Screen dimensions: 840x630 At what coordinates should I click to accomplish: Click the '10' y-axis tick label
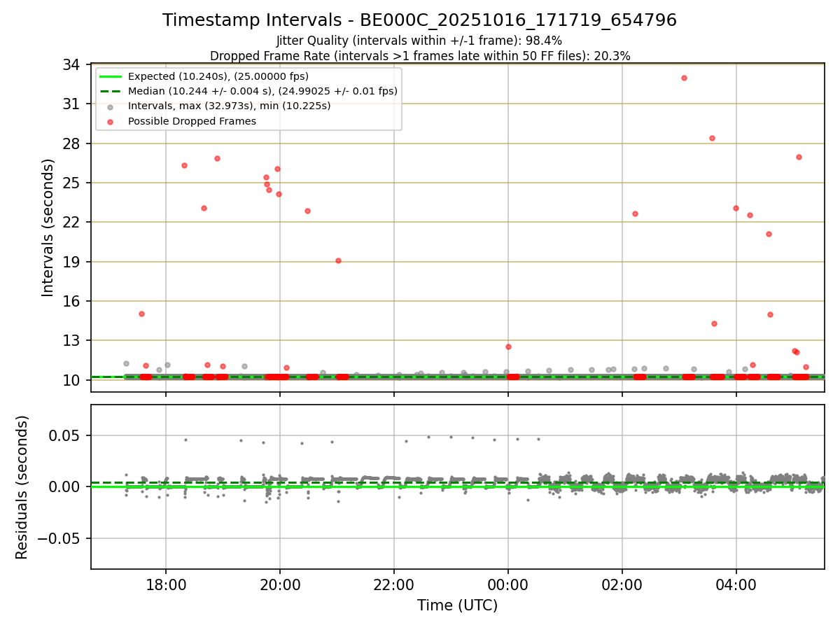point(71,380)
